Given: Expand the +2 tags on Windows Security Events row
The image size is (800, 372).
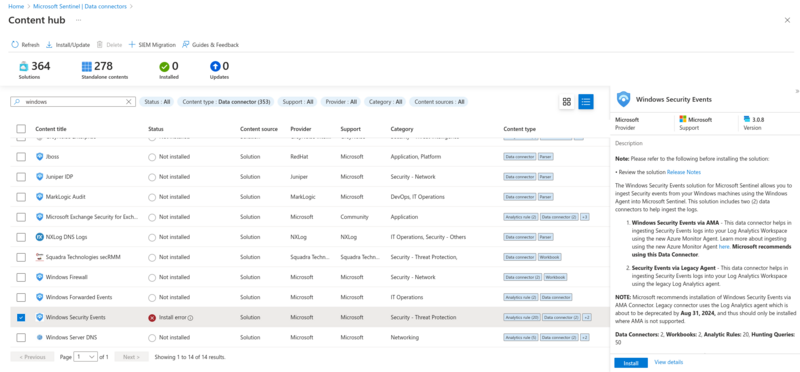Looking at the screenshot, I should (587, 317).
